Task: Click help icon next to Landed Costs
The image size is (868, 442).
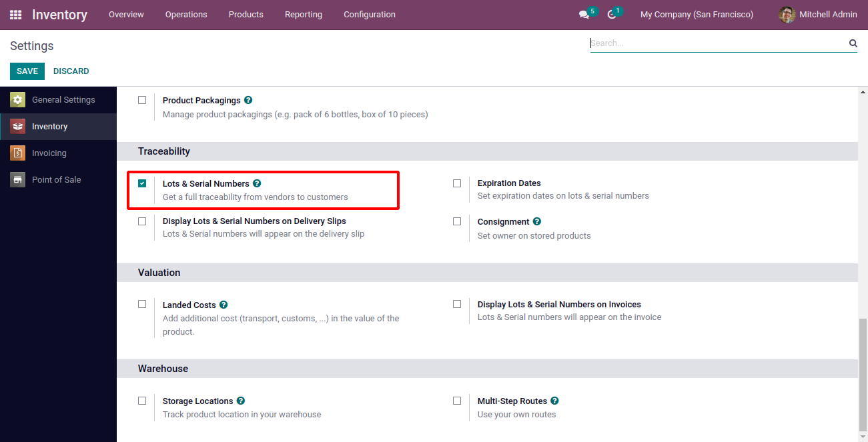Action: click(x=224, y=305)
